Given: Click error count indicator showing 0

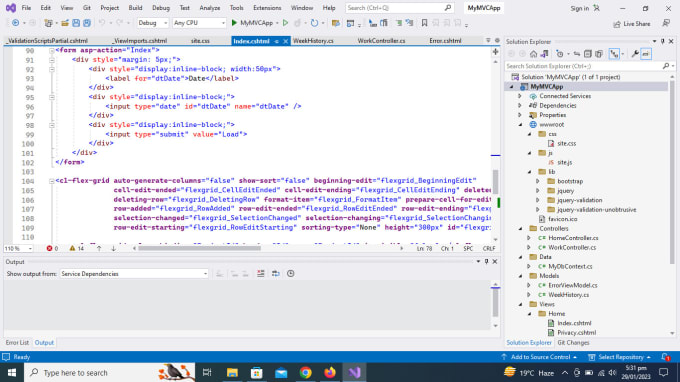Looking at the screenshot, I should [x=52, y=248].
